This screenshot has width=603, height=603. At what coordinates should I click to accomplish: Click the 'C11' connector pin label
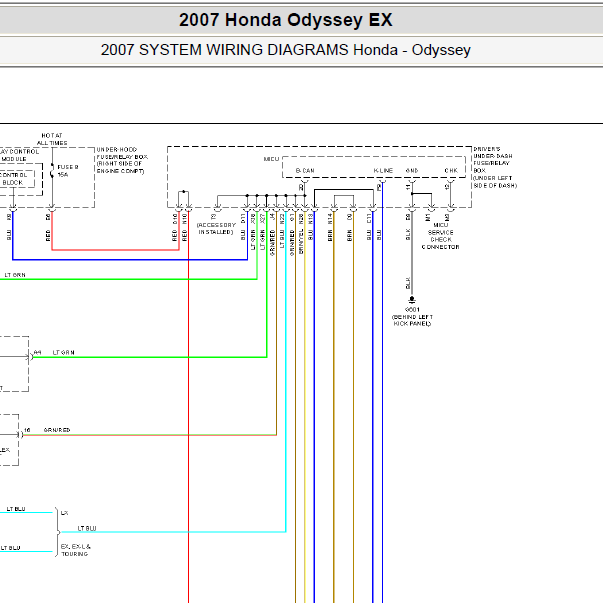tap(369, 219)
